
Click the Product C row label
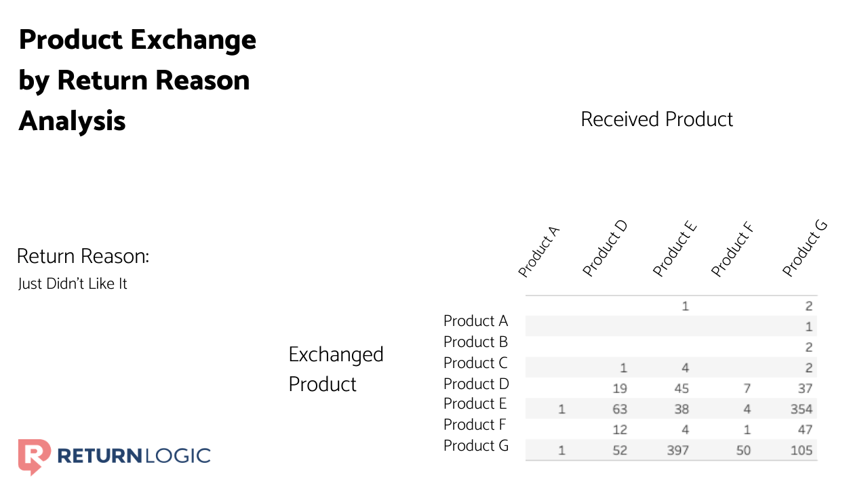pyautogui.click(x=475, y=363)
